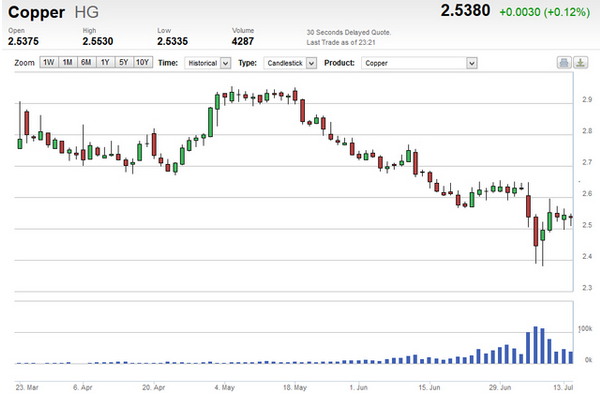Image resolution: width=600 pixels, height=399 pixels.
Task: Set zoom range to 1W
Action: (49, 62)
